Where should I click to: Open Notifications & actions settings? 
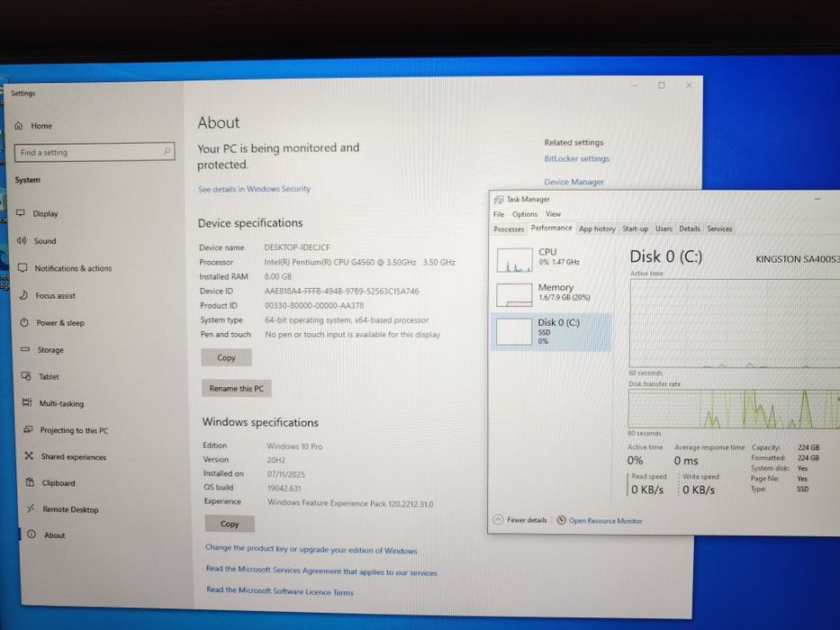coord(65,268)
